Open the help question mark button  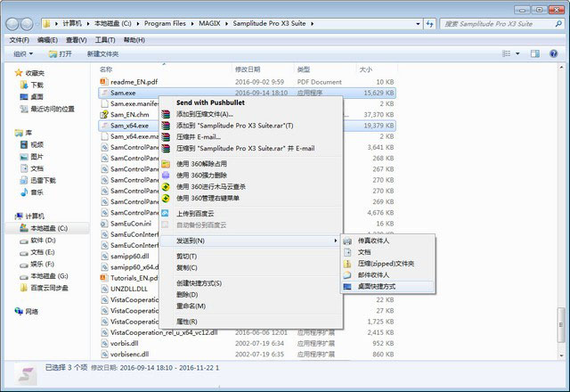[554, 53]
